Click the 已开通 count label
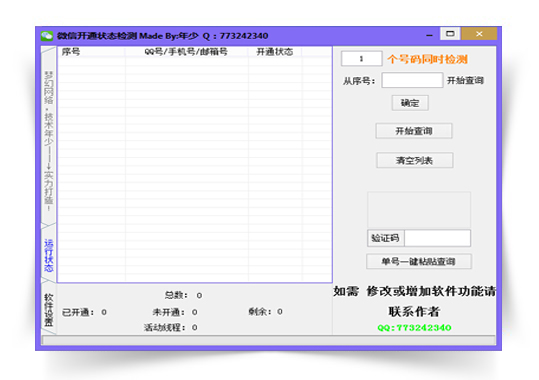Screen dimensions: 539x380 tap(84, 312)
